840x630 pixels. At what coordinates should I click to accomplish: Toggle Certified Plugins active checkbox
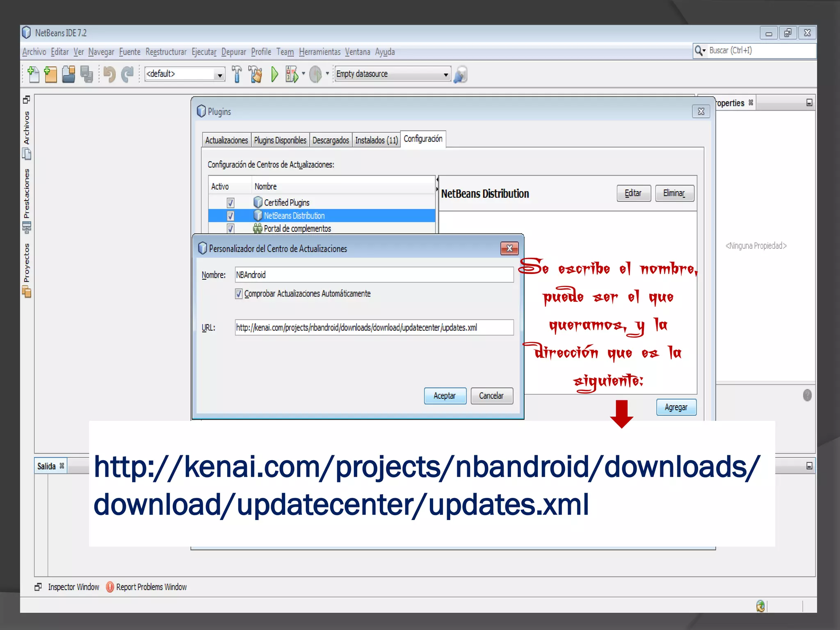[x=231, y=203]
